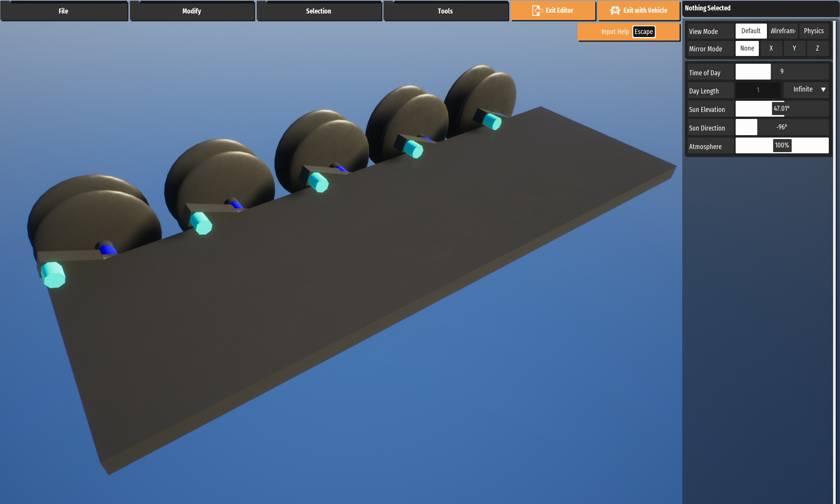Click the Infinite dropdown arrow icon
This screenshot has width=840, height=504.
pos(823,90)
